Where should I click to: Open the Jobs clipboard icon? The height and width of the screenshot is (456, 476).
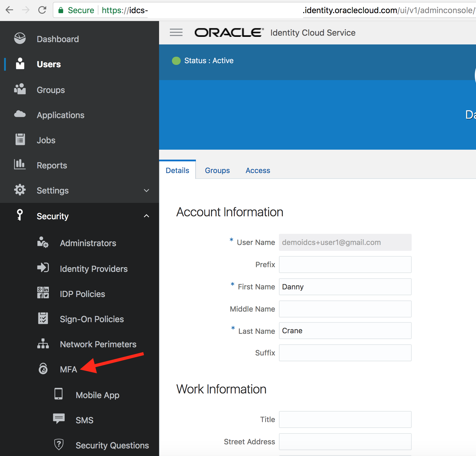[20, 139]
